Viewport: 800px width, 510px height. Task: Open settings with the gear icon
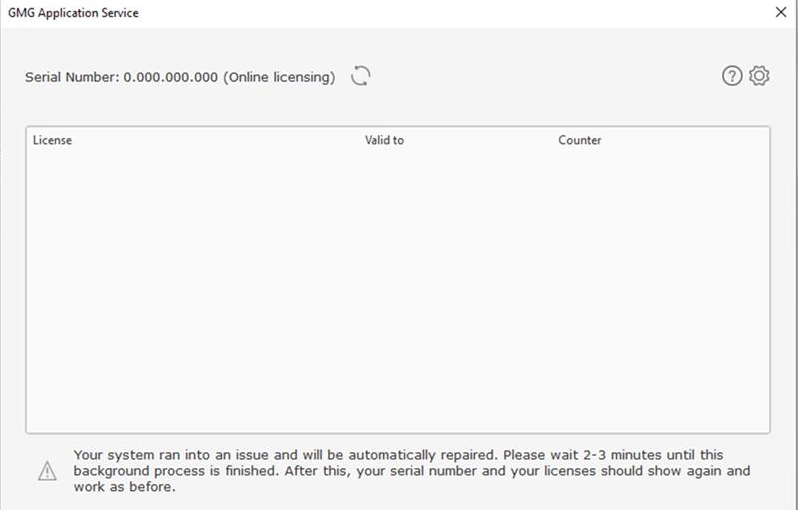point(759,75)
